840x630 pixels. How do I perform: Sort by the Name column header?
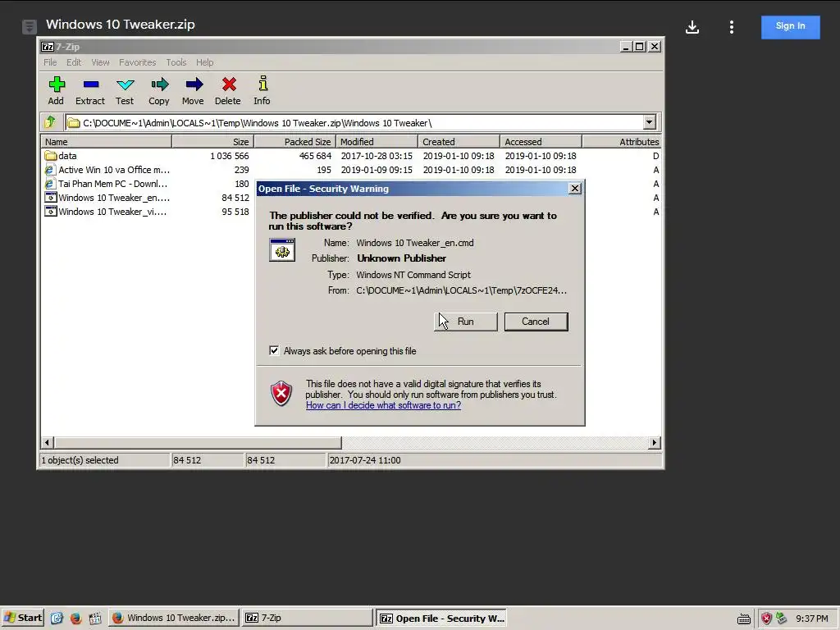(x=107, y=142)
